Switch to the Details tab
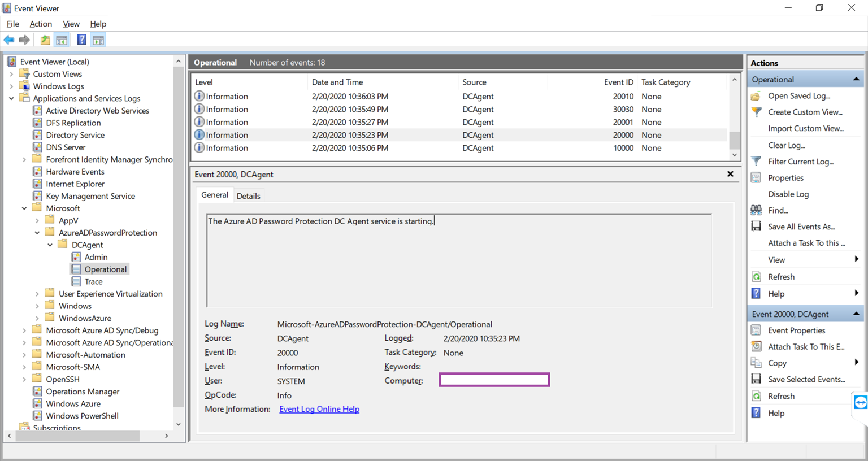The image size is (868, 461). (x=249, y=196)
